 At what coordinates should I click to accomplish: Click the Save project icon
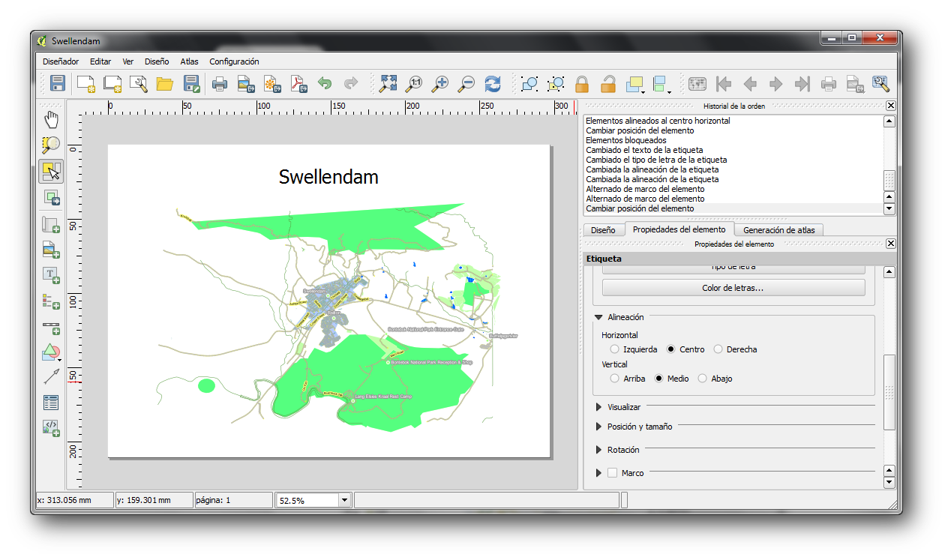[58, 84]
